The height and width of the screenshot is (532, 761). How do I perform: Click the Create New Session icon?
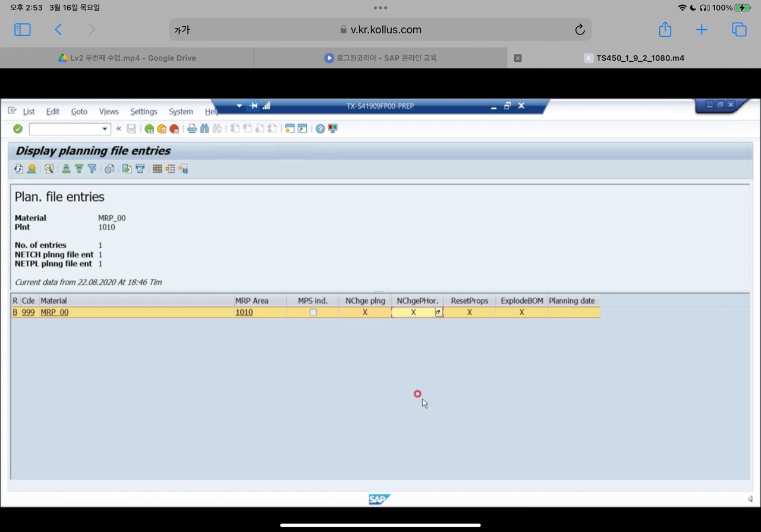pyautogui.click(x=290, y=129)
